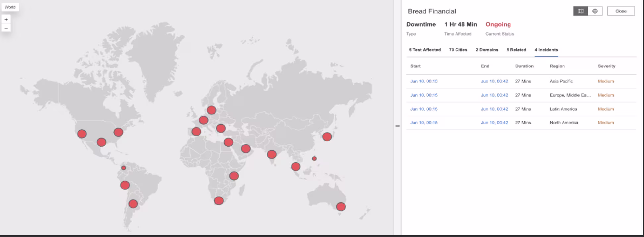This screenshot has height=237, width=644.
Task: Open start time link for Europe, Middle East incident
Action: [x=424, y=95]
